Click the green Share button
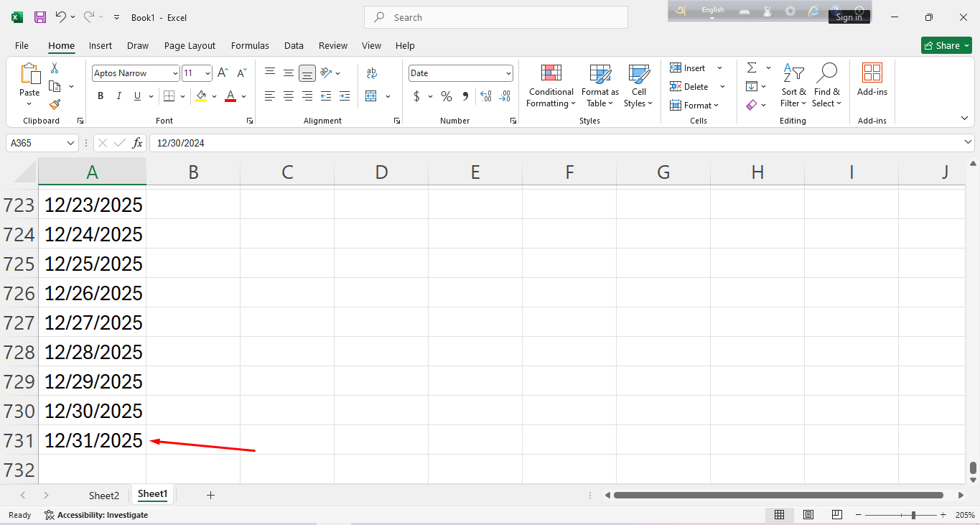 tap(946, 45)
